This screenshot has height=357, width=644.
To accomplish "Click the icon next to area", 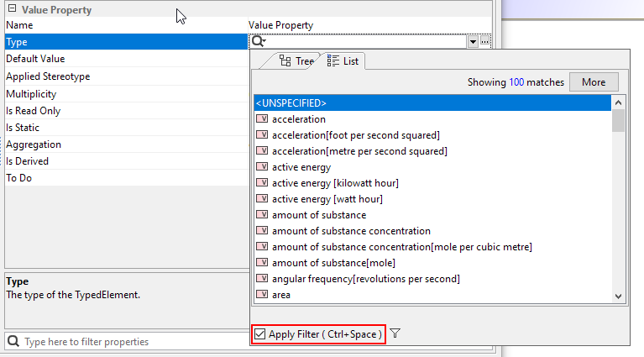I will coord(262,295).
